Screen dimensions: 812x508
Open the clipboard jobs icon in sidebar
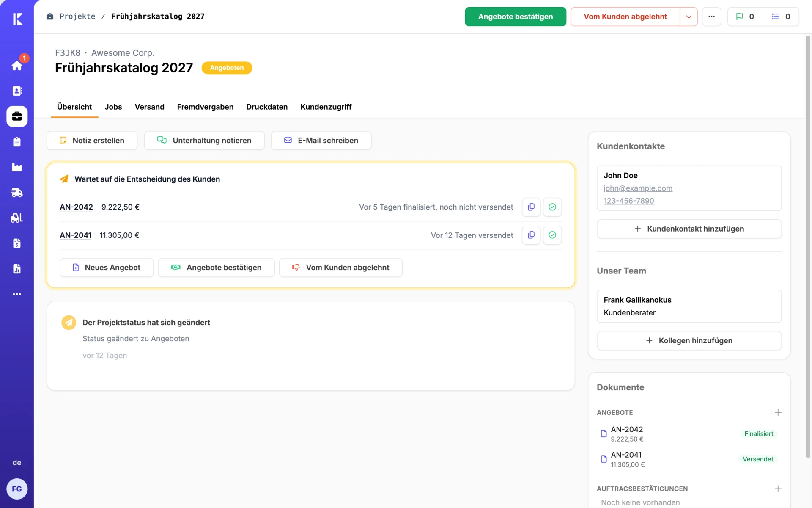[17, 142]
